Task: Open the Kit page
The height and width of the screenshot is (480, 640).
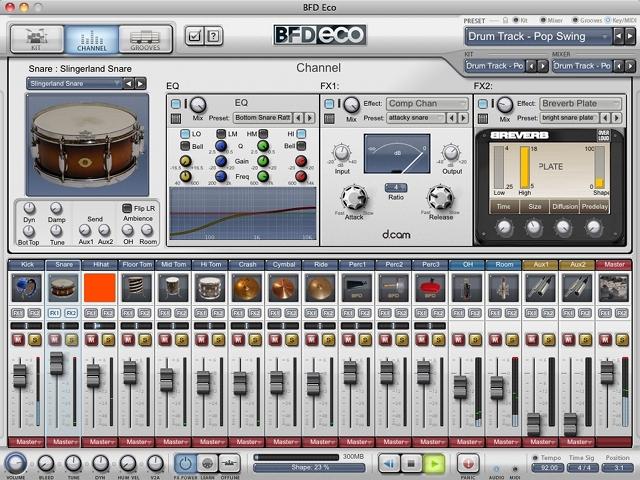Action: point(38,38)
